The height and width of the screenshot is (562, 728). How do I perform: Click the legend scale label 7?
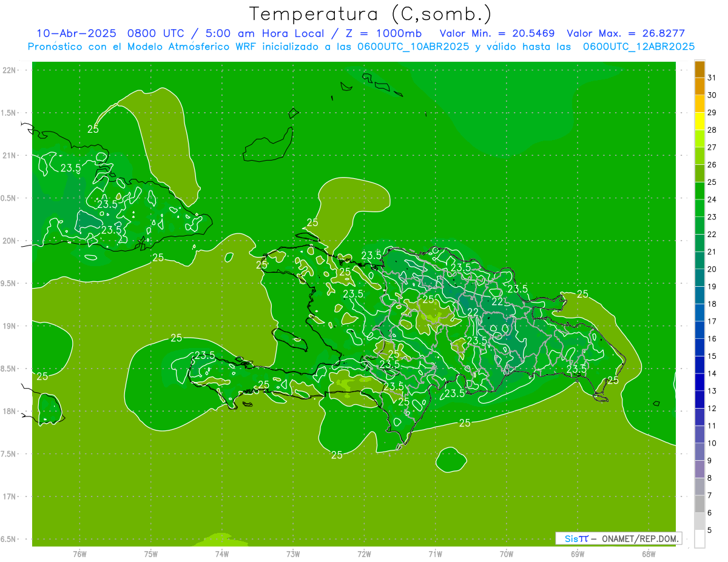click(709, 495)
